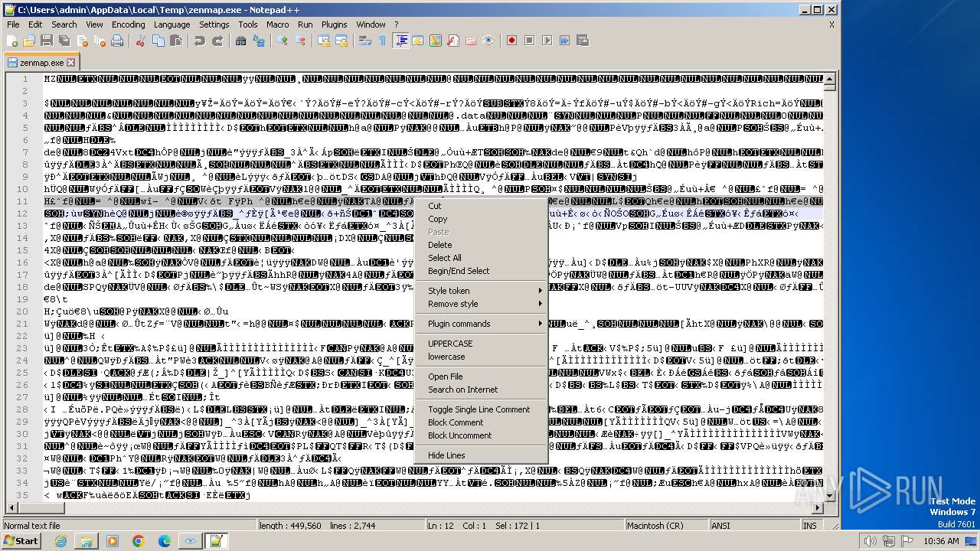Screen dimensions: 980x551
Task: Zoom in using the toolbar icon
Action: 283,41
